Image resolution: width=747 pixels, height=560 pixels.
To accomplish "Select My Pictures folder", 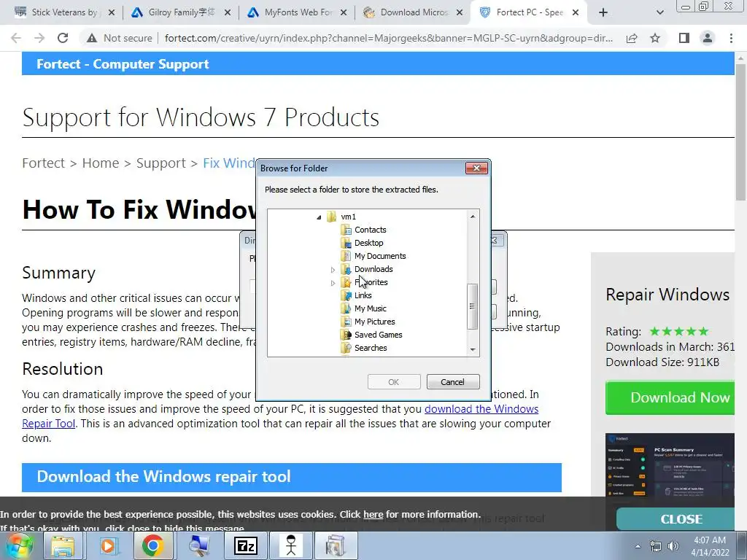I will (374, 322).
